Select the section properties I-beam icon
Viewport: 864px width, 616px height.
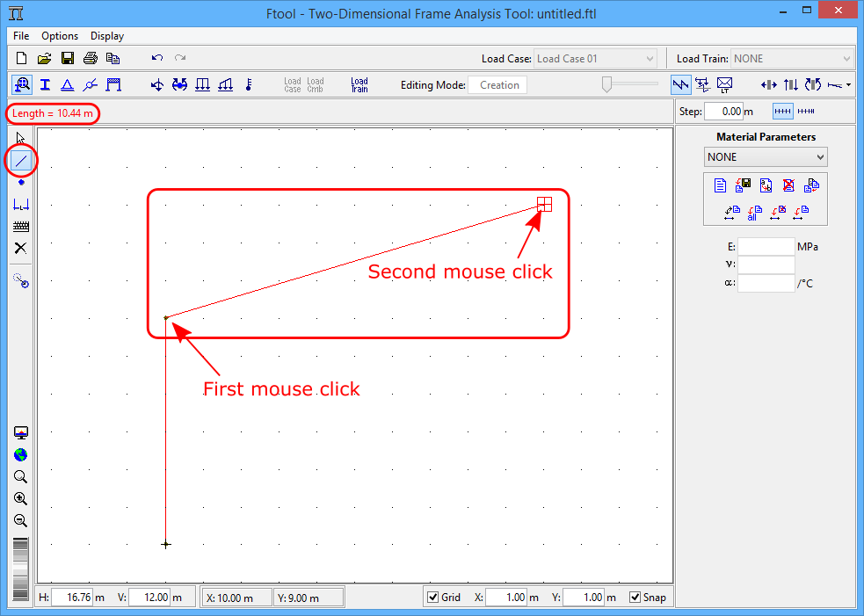(x=45, y=85)
